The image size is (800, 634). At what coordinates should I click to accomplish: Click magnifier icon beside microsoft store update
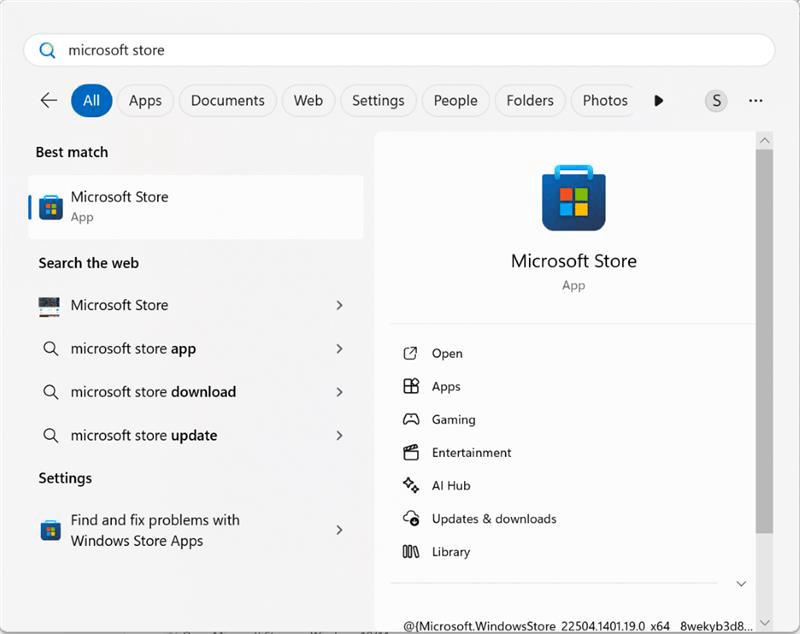(51, 436)
